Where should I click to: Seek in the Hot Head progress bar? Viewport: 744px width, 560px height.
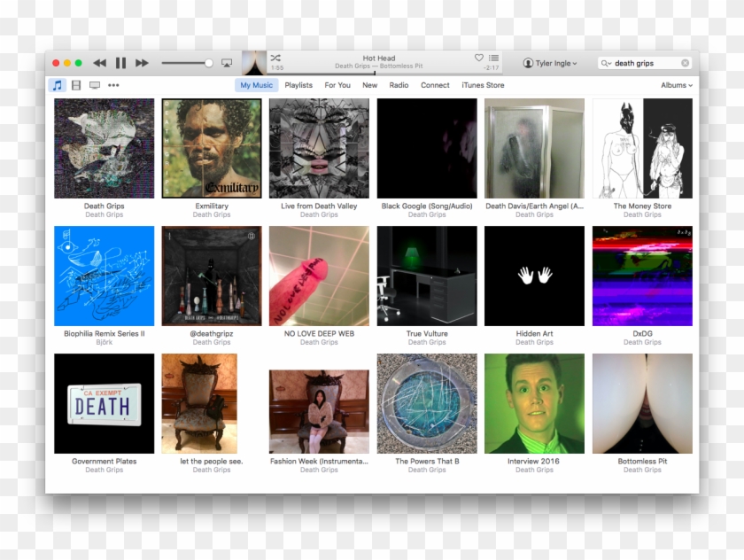coord(384,73)
